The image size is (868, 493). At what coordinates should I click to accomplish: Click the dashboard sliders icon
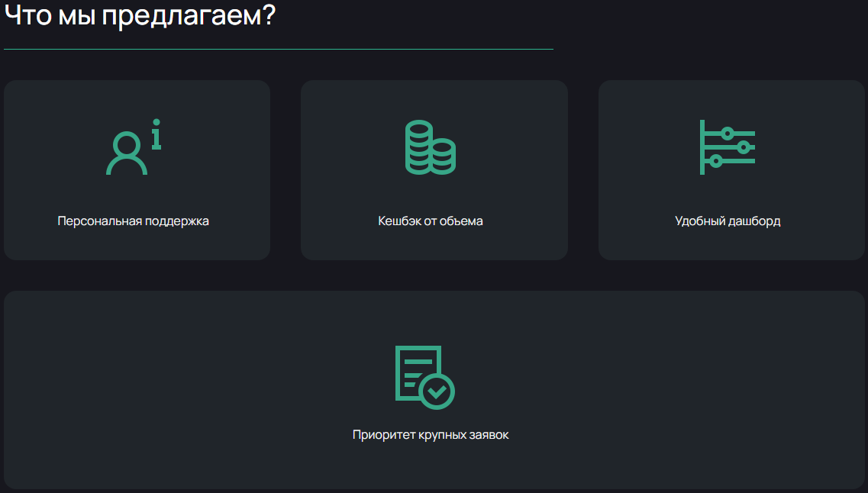pyautogui.click(x=728, y=147)
